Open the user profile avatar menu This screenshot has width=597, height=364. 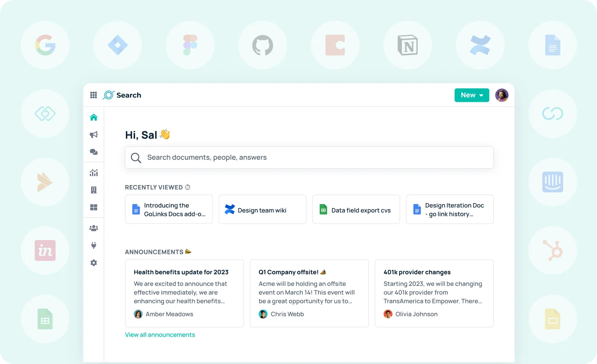502,95
